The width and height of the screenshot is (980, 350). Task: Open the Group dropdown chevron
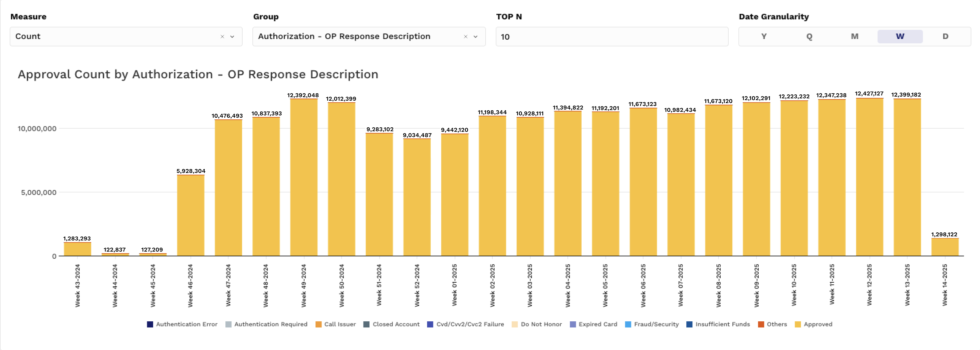click(475, 37)
